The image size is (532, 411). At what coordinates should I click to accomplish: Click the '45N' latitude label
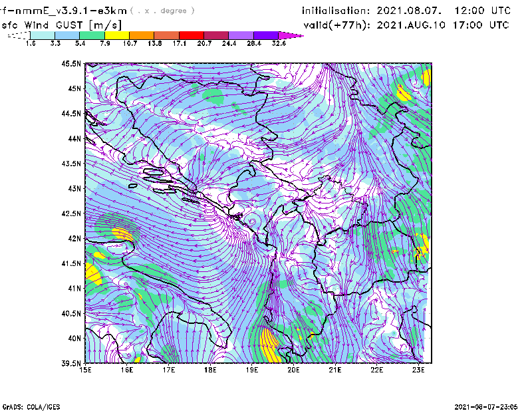[74, 88]
